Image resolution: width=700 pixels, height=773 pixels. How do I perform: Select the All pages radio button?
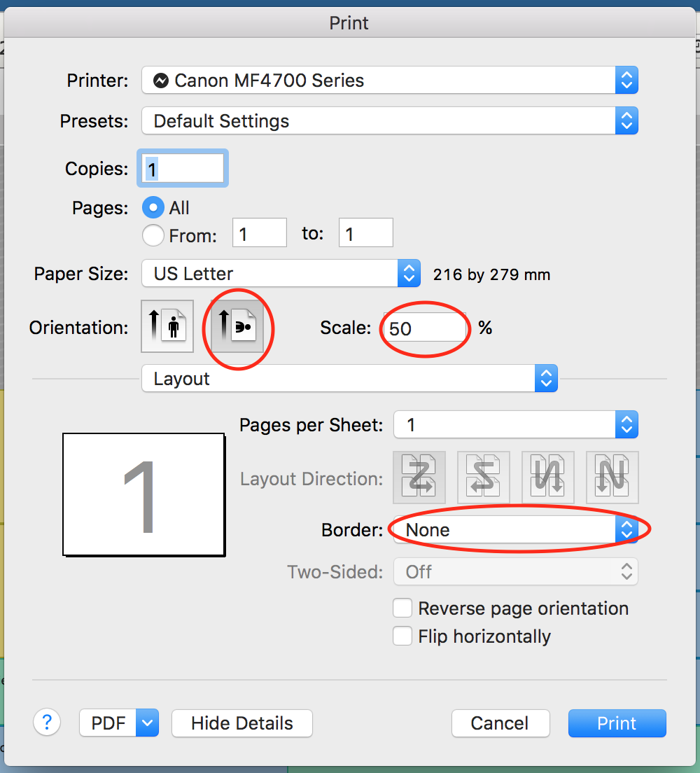[153, 207]
